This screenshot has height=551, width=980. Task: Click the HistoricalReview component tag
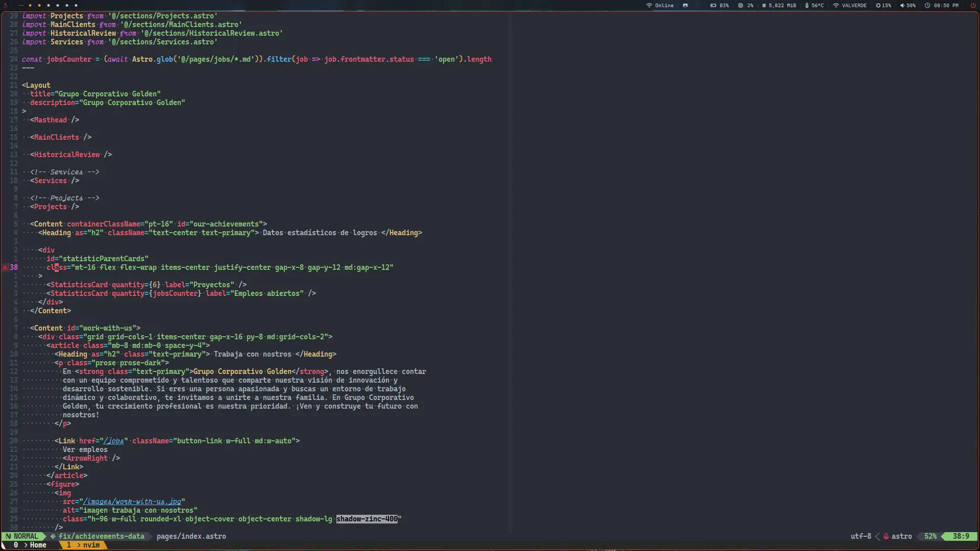point(67,155)
